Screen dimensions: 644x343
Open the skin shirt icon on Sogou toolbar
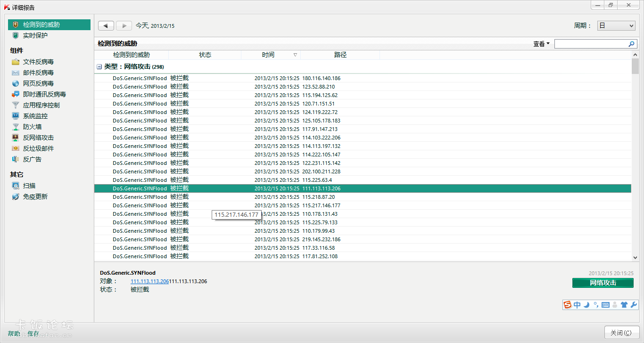click(624, 305)
